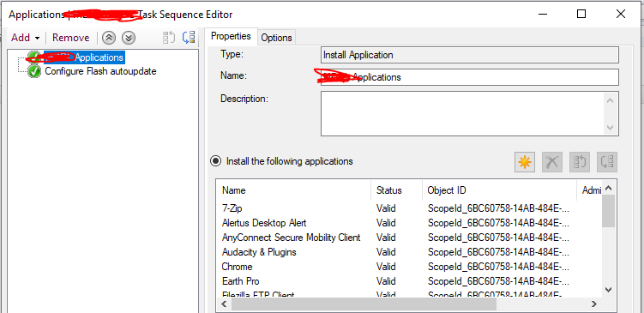Screen dimensions: 644x313
Task: Click the list horizontal scroll right arrow
Action: tap(594, 304)
